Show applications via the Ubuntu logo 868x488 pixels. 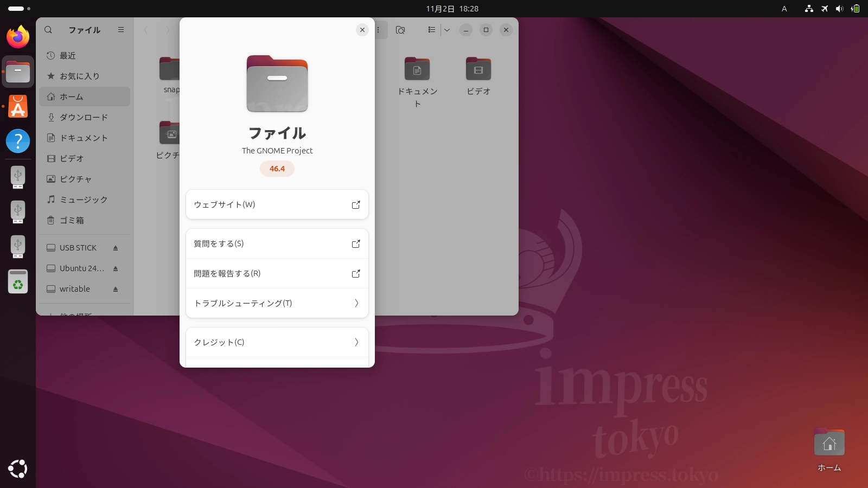coord(18,468)
